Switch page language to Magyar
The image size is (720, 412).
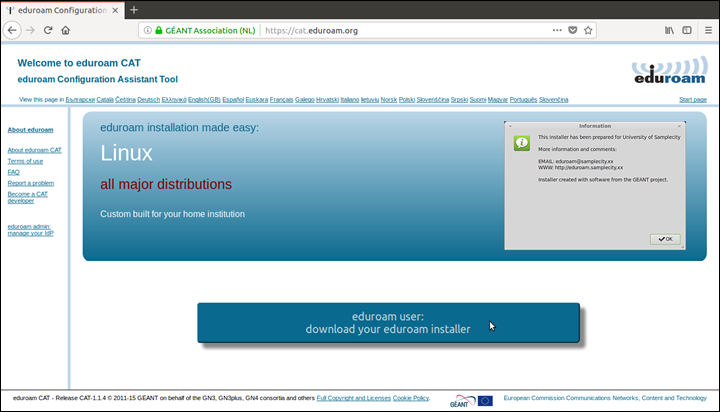[498, 100]
